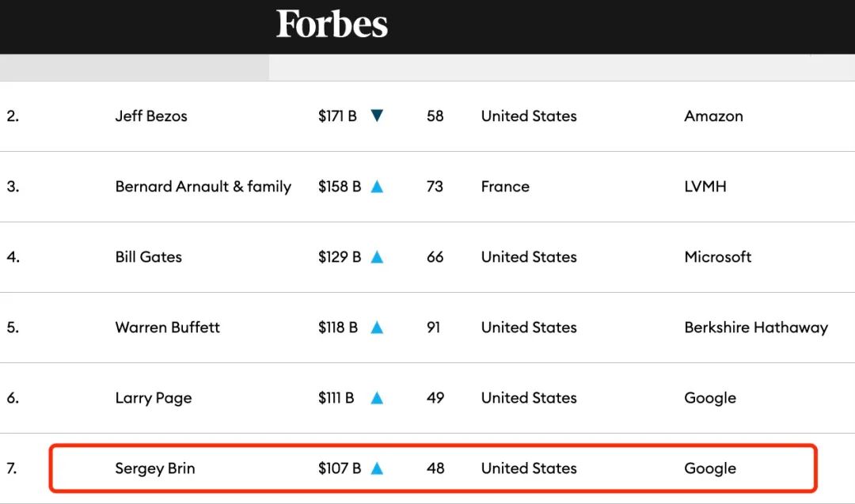This screenshot has width=855, height=504.
Task: Click the Microsoft source text
Action: (x=718, y=257)
